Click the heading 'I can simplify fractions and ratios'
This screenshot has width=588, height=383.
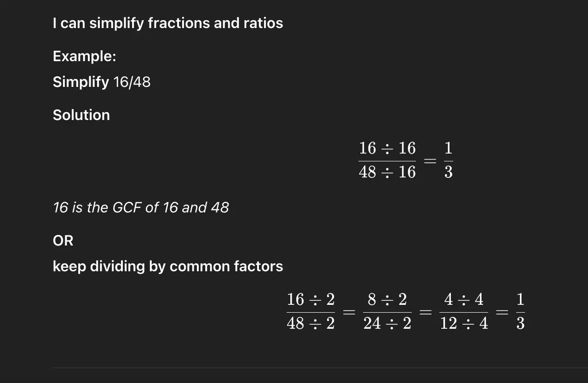[x=168, y=23]
